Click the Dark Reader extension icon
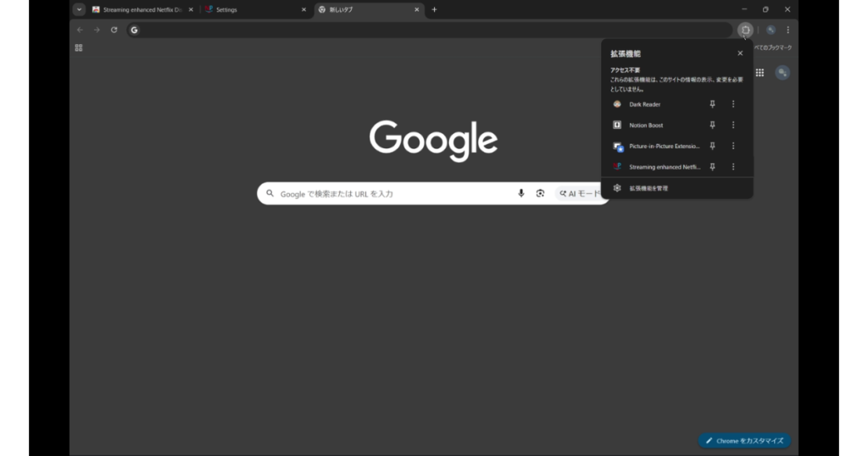868x456 pixels. point(617,104)
